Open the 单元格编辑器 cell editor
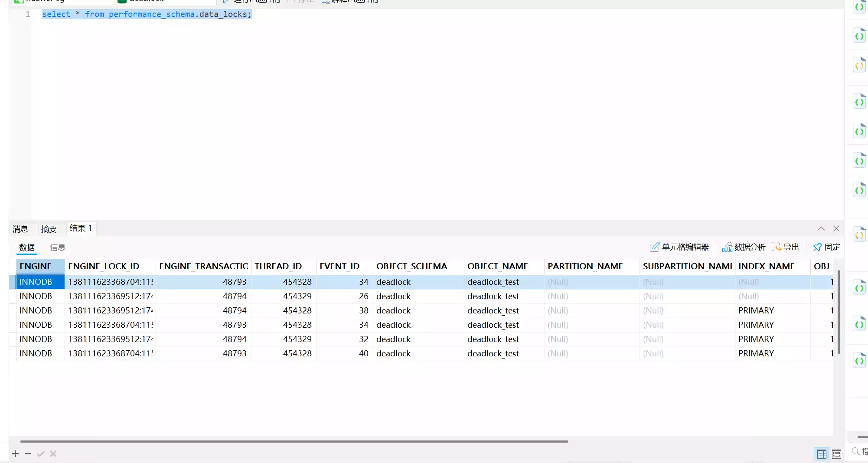 (x=679, y=247)
